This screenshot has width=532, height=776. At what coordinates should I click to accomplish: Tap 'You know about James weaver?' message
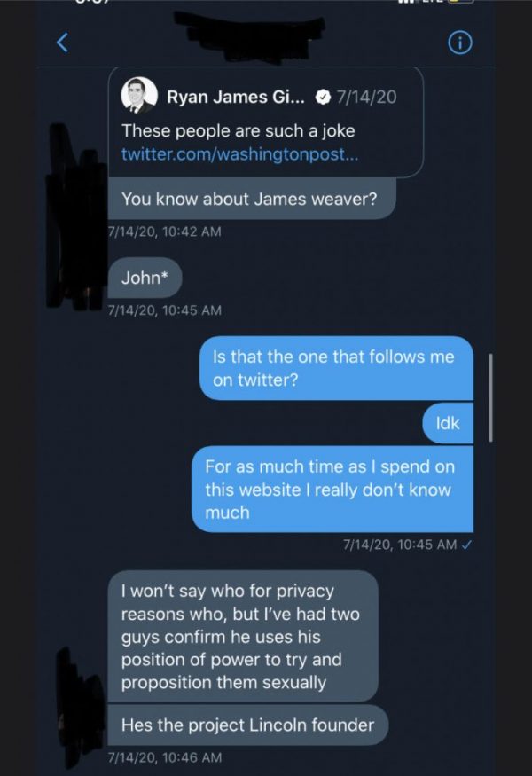click(x=249, y=200)
